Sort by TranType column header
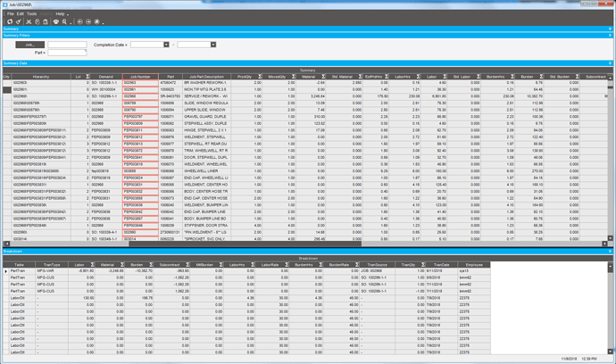This screenshot has height=364, width=616. point(52,265)
